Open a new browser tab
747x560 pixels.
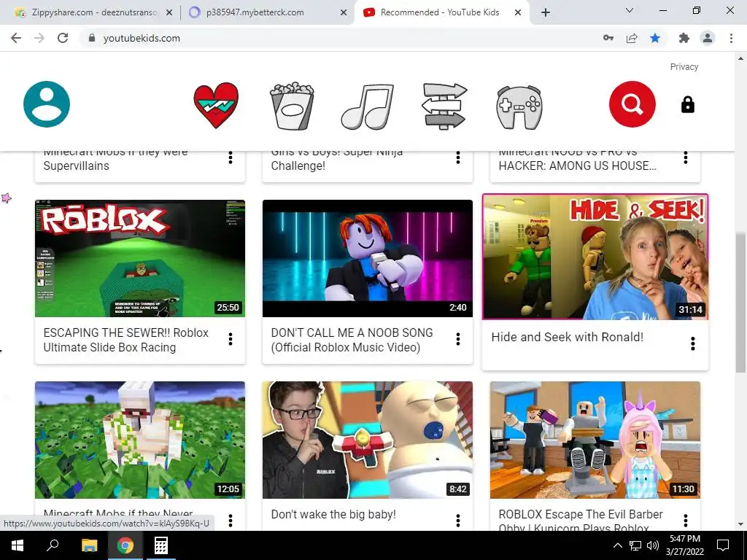pos(546,13)
